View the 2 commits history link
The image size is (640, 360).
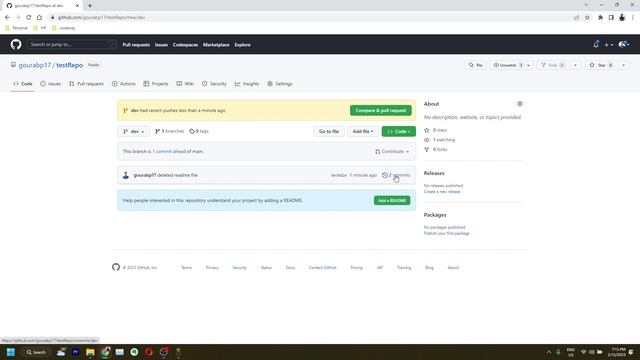click(396, 175)
